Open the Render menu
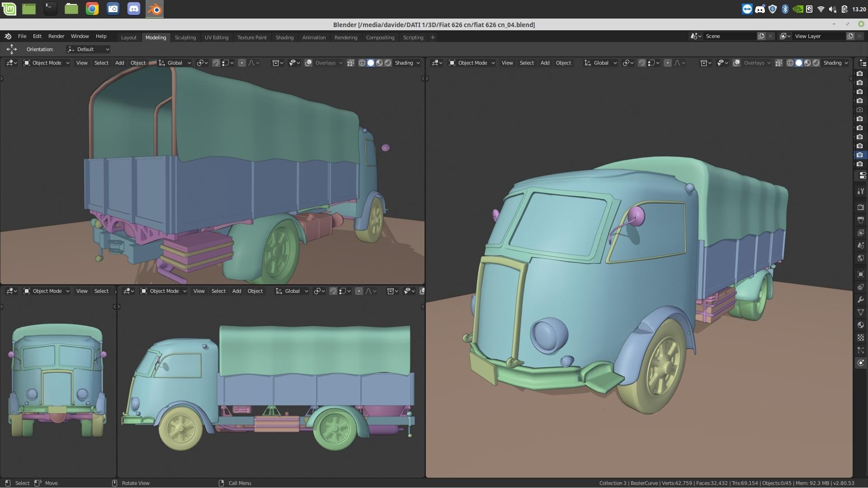The height and width of the screenshot is (488, 868). pos(56,36)
